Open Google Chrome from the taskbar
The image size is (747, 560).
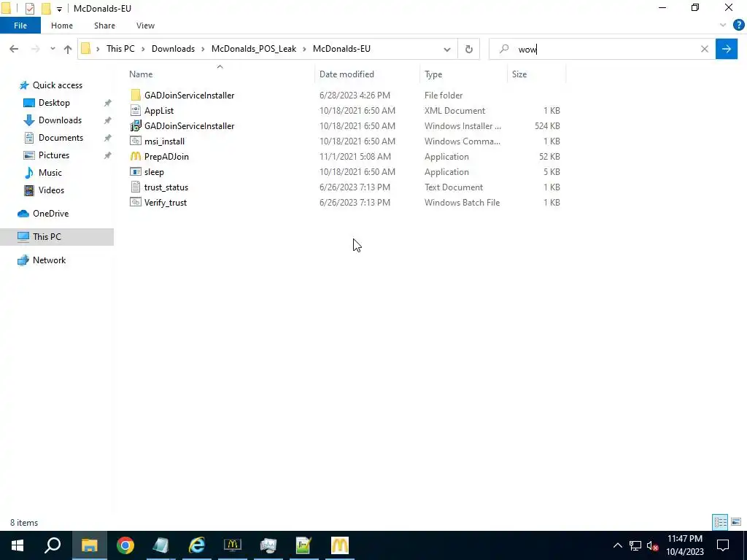click(x=125, y=545)
